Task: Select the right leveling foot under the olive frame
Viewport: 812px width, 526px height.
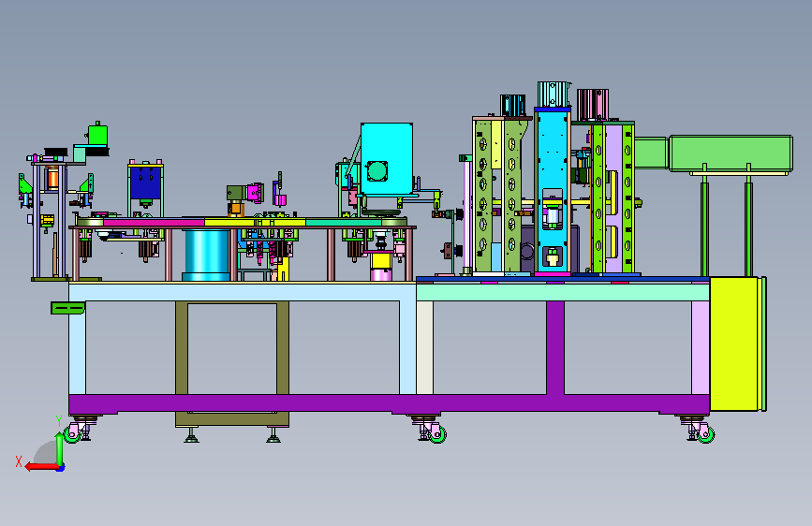Action: (273, 435)
